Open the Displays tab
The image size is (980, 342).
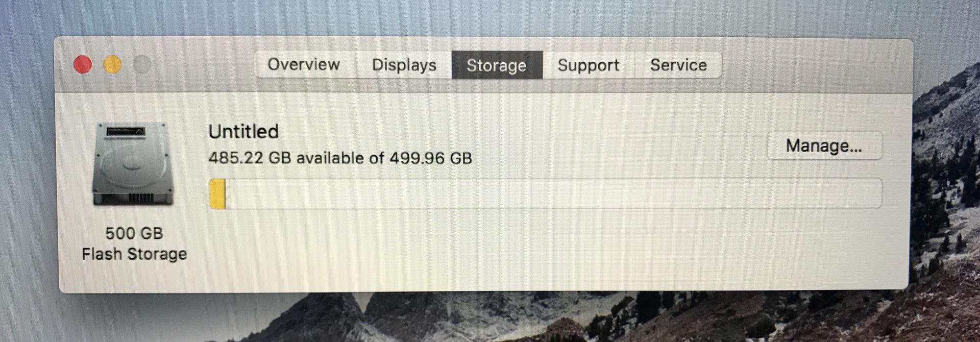404,65
